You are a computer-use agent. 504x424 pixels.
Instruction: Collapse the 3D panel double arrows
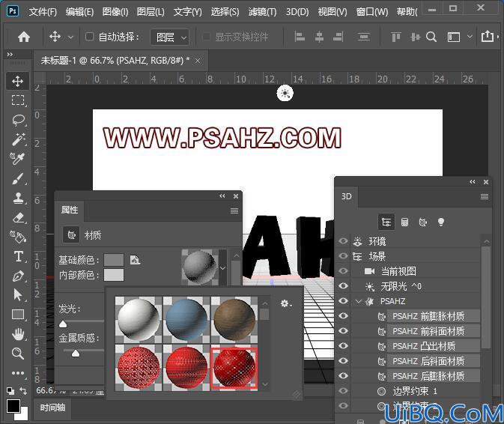pos(473,181)
